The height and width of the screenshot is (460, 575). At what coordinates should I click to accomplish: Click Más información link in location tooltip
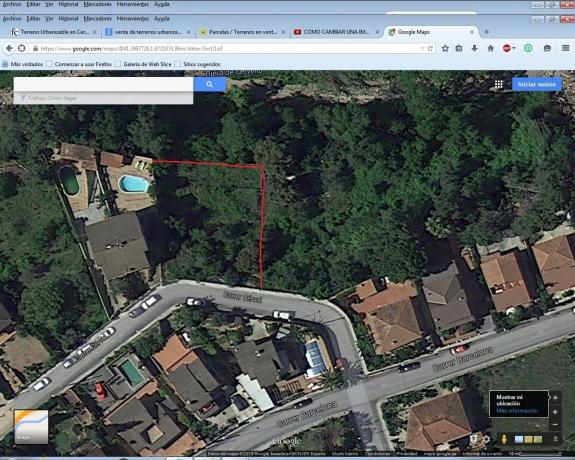pyautogui.click(x=517, y=411)
